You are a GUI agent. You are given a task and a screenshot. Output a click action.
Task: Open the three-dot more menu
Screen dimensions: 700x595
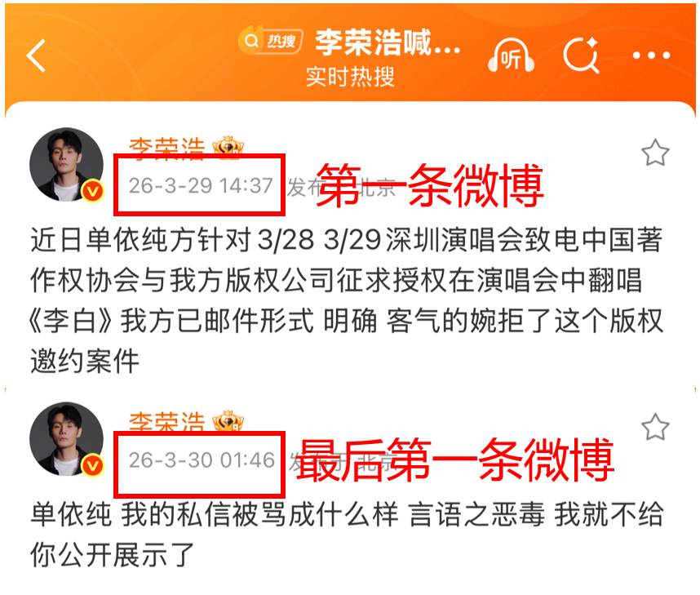(x=651, y=56)
